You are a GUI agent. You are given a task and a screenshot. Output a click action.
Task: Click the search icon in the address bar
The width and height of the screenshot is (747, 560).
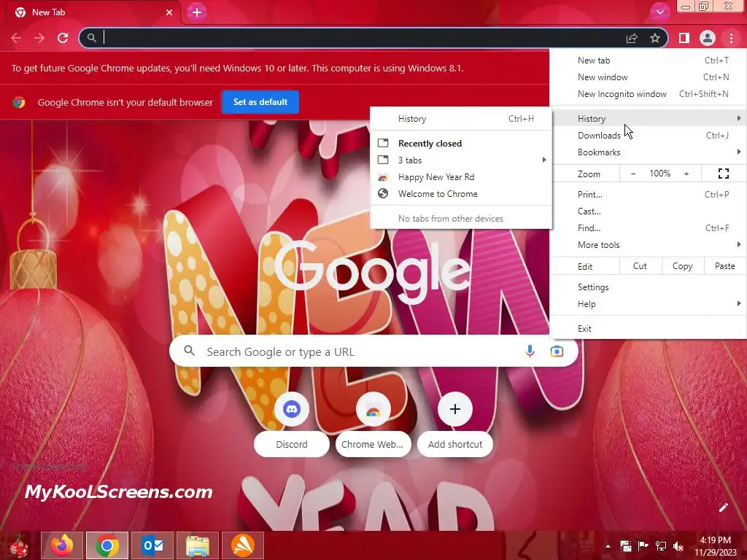(x=91, y=38)
